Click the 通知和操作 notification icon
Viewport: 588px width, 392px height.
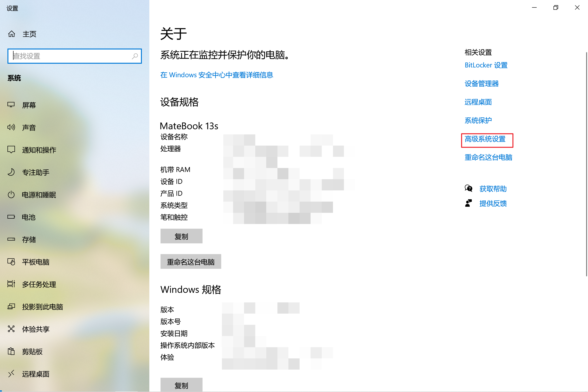[11, 150]
